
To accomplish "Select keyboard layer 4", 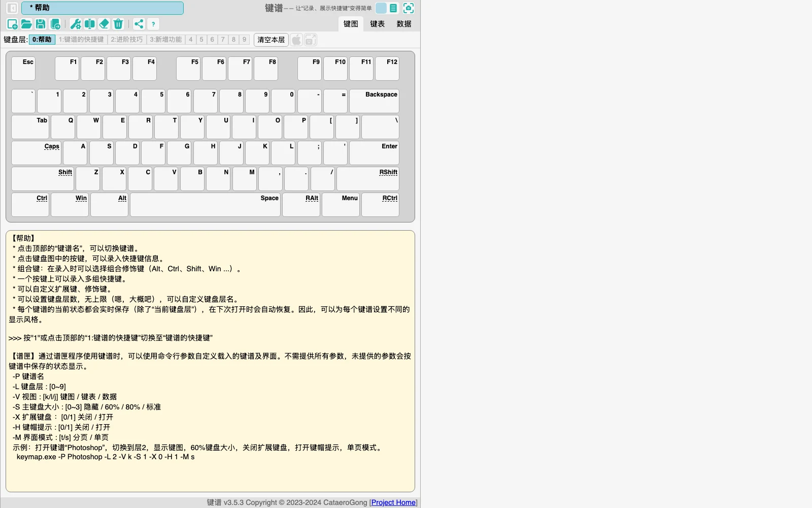I will coord(191,40).
